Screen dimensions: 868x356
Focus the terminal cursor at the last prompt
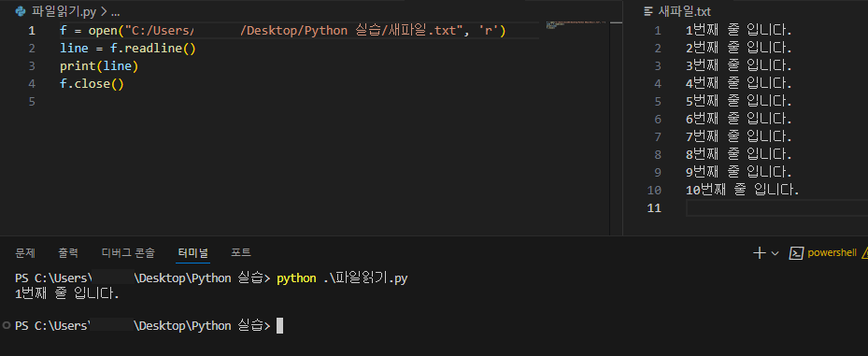coord(279,325)
